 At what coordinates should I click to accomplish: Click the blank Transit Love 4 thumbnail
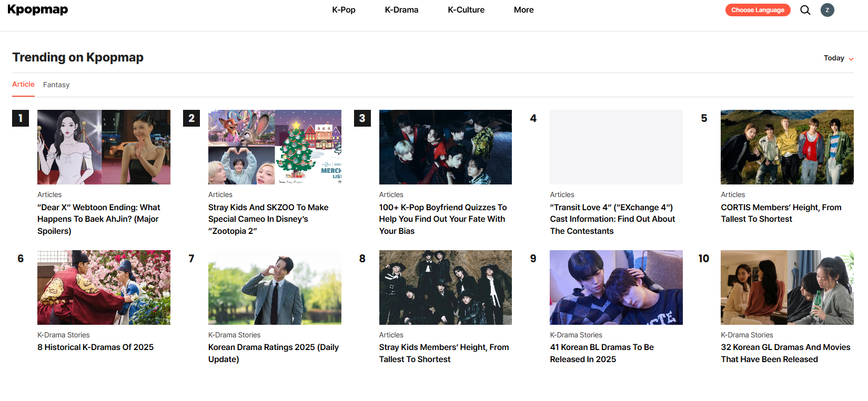click(x=615, y=147)
